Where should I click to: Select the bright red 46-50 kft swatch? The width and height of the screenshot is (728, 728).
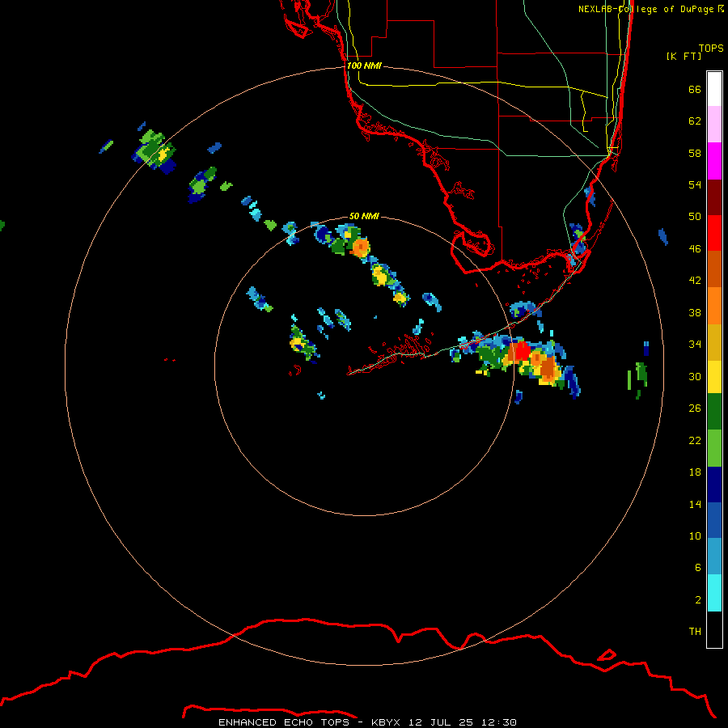[x=714, y=233]
